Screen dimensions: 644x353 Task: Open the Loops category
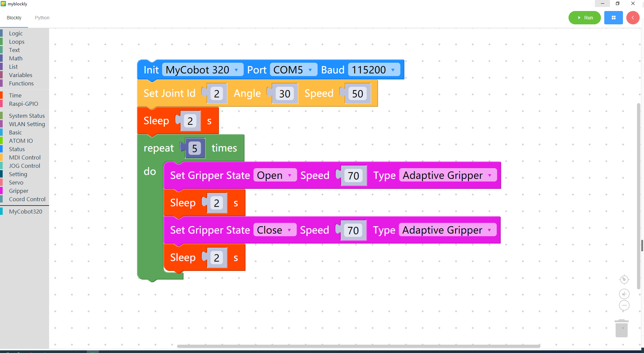pyautogui.click(x=17, y=42)
